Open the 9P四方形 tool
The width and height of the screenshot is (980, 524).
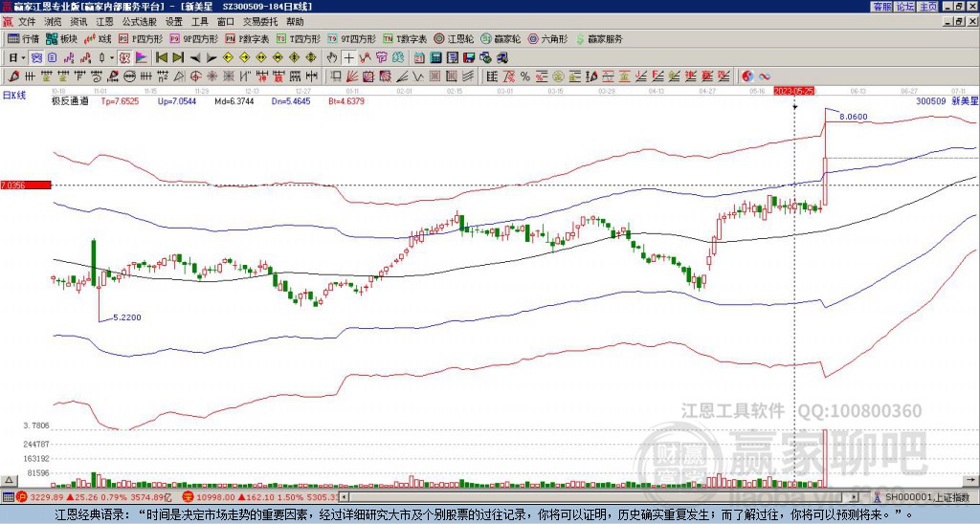[194, 38]
